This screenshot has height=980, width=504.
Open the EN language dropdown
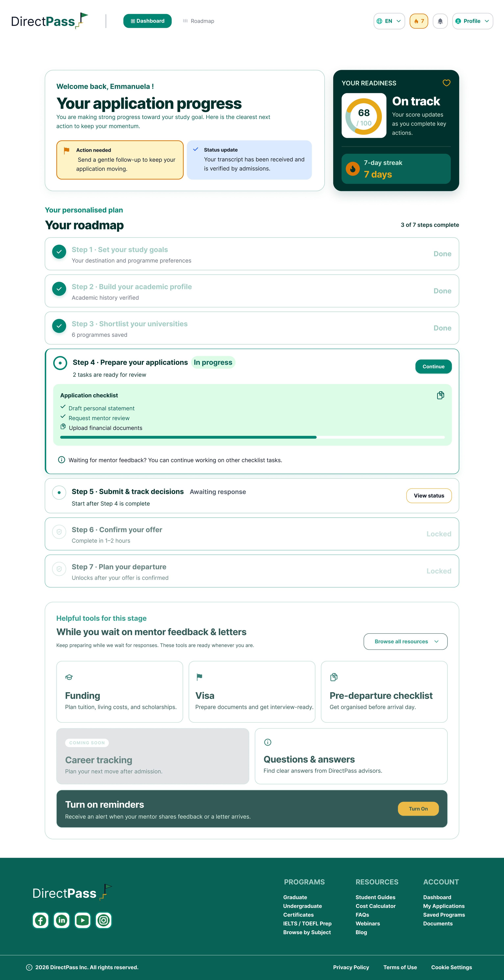[x=389, y=21]
